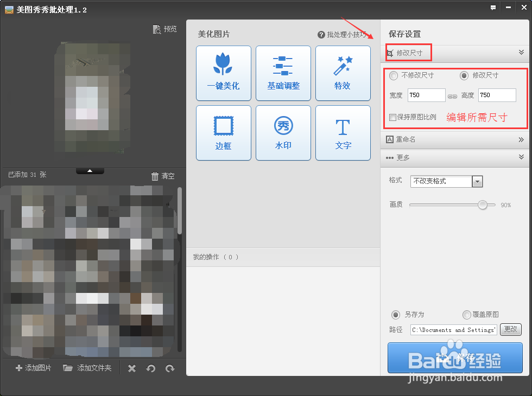Click the 更改 change path button
The width and height of the screenshot is (532, 396).
click(x=510, y=329)
